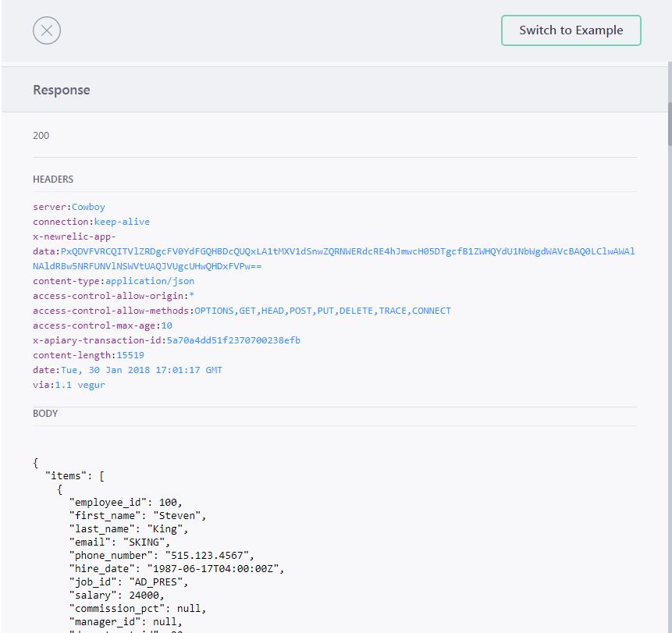Click the keep-alive connection value
This screenshot has height=633, width=672.
click(x=122, y=222)
